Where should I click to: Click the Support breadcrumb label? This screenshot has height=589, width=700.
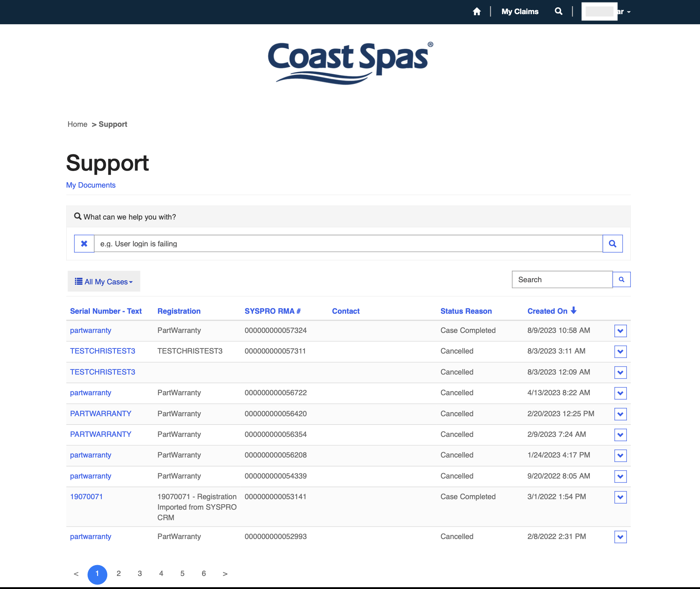tap(113, 124)
